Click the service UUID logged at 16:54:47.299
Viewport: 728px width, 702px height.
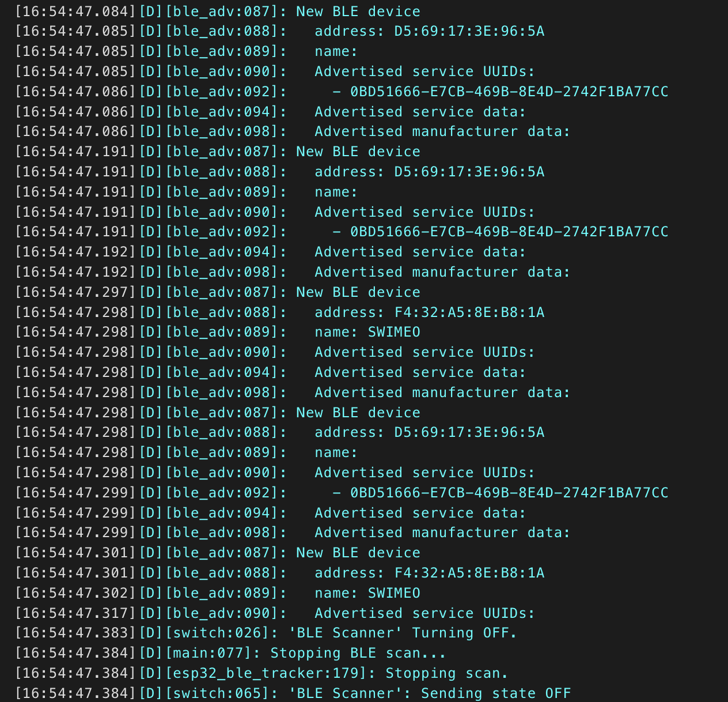509,493
